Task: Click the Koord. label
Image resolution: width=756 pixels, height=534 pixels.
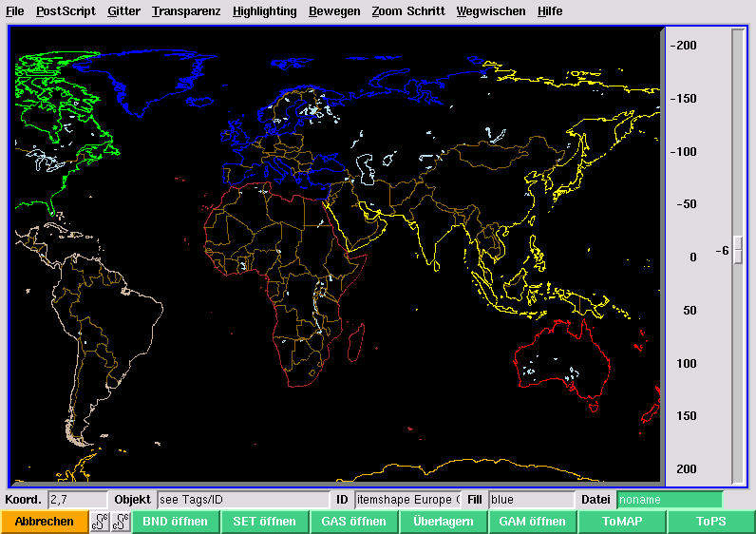Action: 24,500
